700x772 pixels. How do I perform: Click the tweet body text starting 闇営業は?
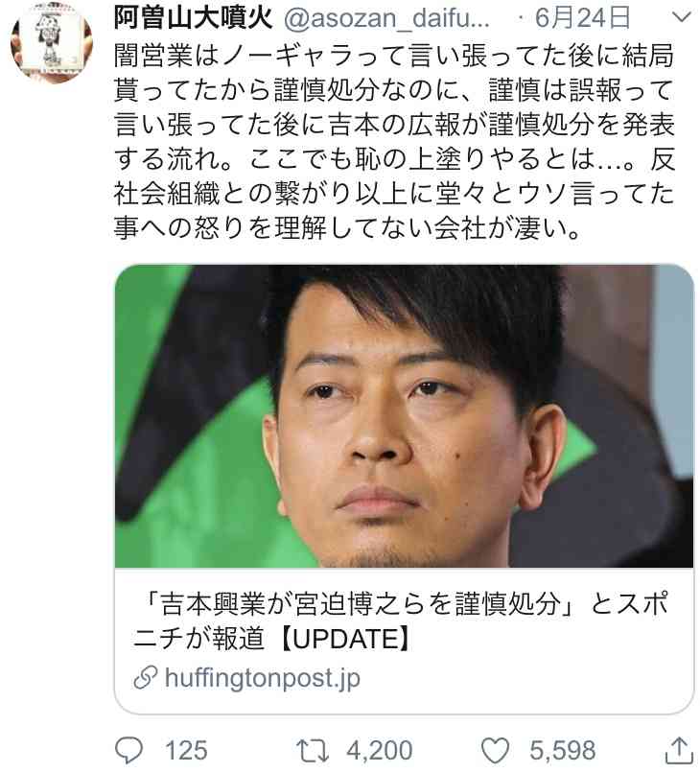click(x=394, y=142)
